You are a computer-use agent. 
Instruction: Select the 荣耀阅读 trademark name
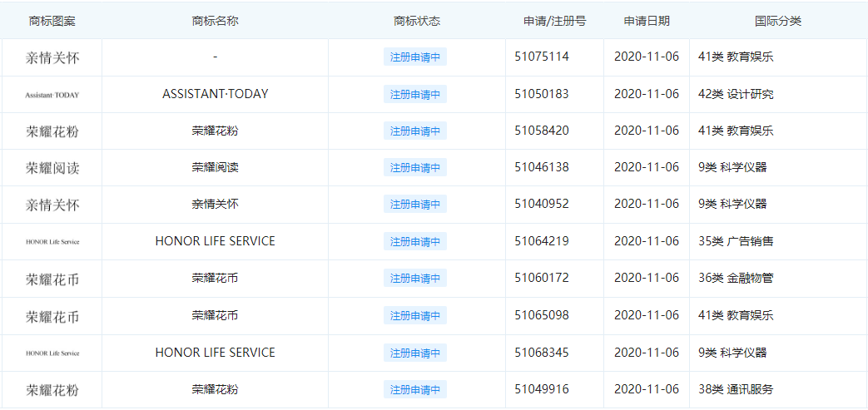pos(216,167)
